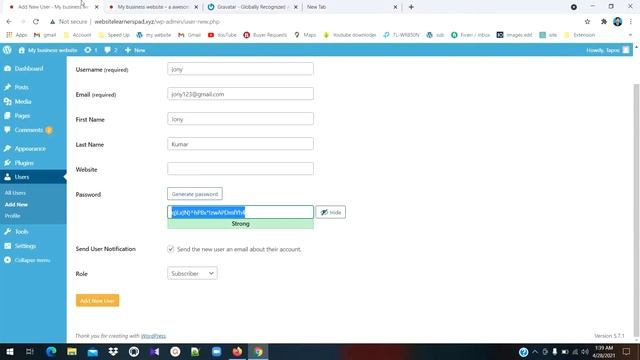Close the Gravatar browser tab

click(296, 7)
